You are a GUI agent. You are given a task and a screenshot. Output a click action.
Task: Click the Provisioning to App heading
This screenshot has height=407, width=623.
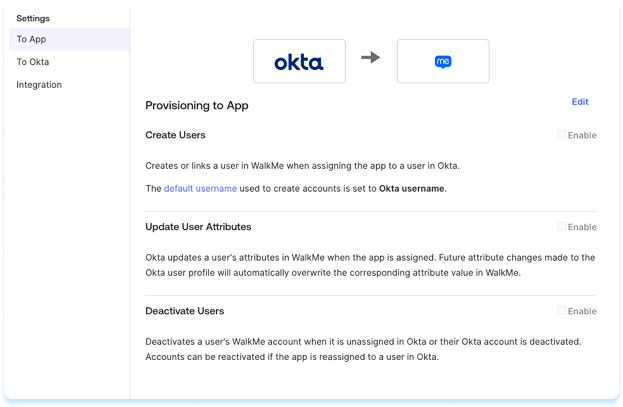point(197,105)
